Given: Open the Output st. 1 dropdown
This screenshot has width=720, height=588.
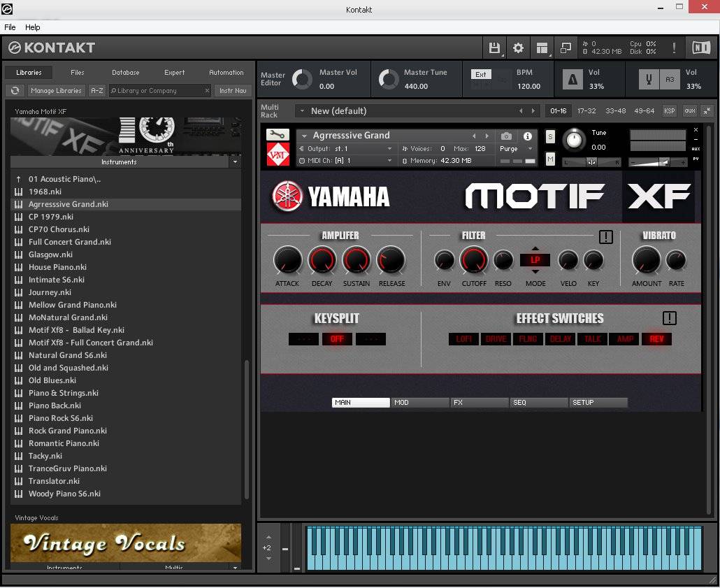Looking at the screenshot, I should [346, 148].
